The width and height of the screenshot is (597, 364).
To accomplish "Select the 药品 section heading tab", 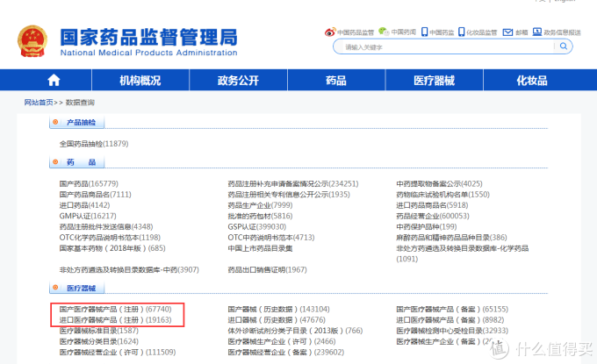I will pyautogui.click(x=76, y=162).
